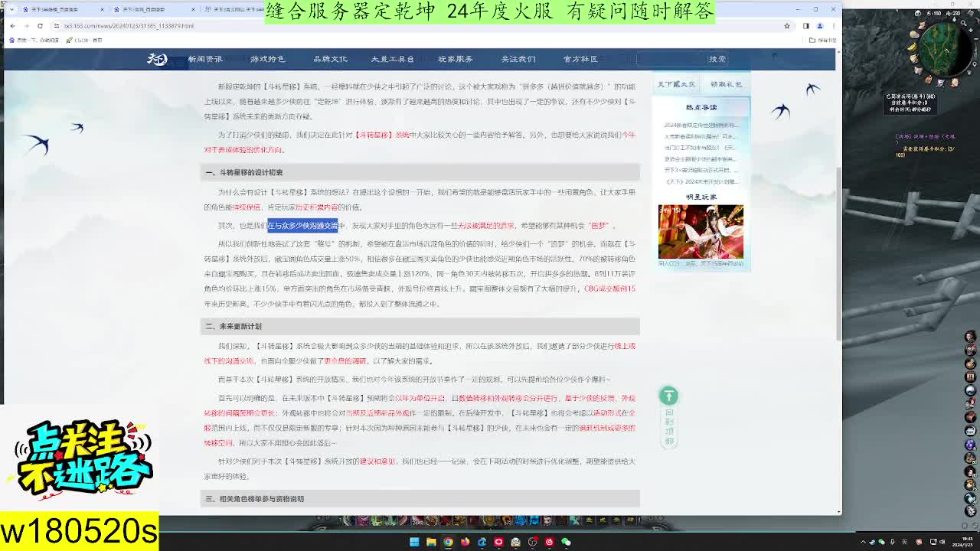Switch to the second browser tab
Screen dimensions: 980x551
(153, 9)
